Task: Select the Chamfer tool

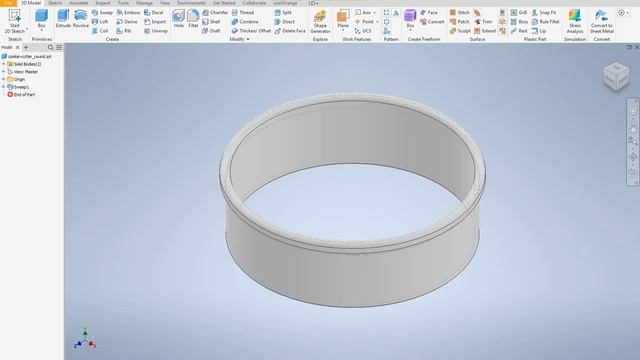Action: pos(215,13)
